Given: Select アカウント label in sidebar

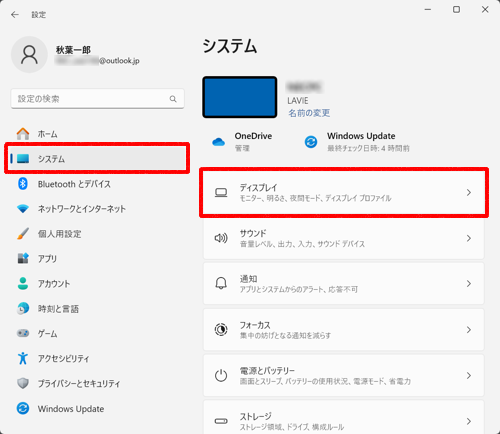Looking at the screenshot, I should [x=54, y=284].
